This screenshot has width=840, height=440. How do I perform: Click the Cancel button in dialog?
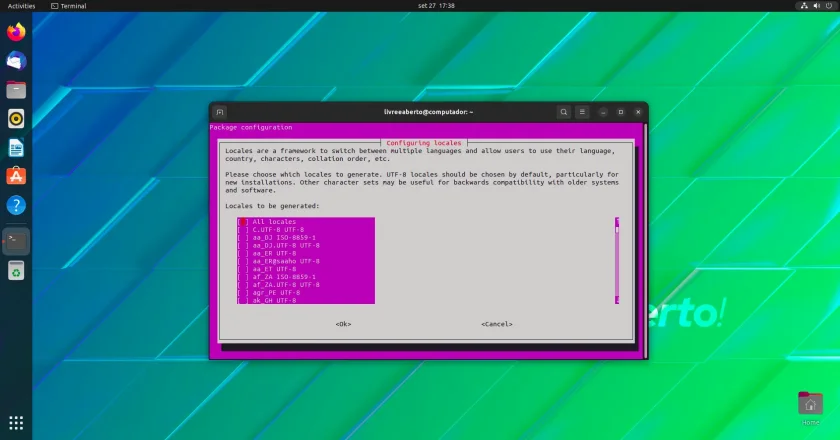pyautogui.click(x=497, y=324)
